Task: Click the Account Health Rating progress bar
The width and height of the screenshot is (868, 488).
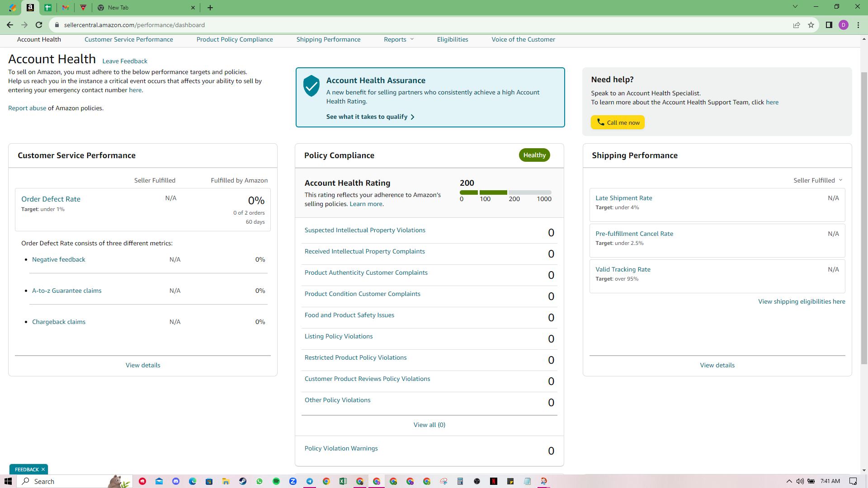Action: [505, 192]
